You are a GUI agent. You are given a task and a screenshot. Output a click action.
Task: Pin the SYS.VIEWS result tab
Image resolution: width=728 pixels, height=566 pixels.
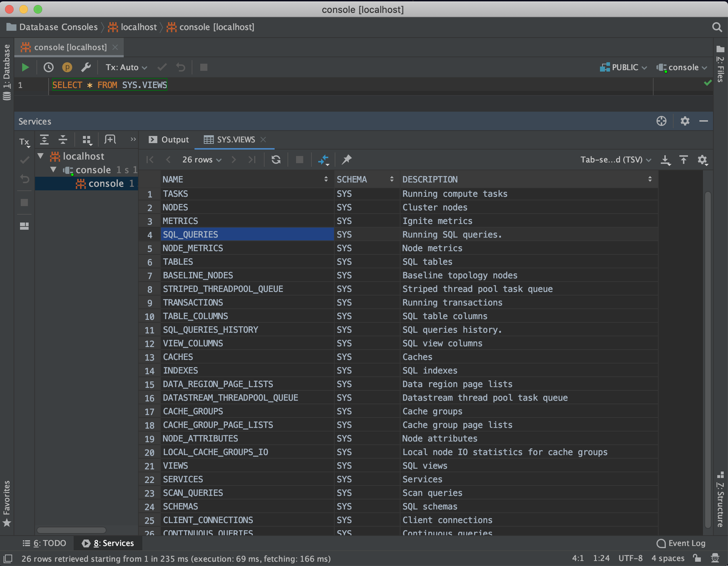click(x=346, y=160)
